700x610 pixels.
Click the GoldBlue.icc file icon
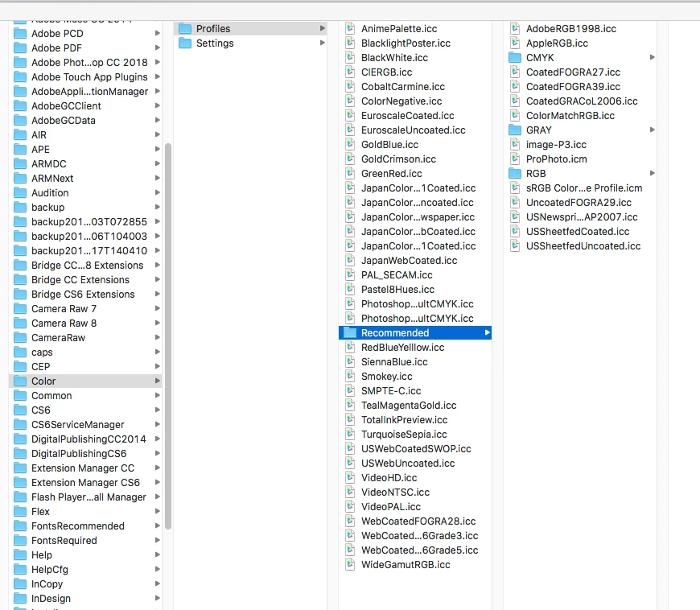351,144
